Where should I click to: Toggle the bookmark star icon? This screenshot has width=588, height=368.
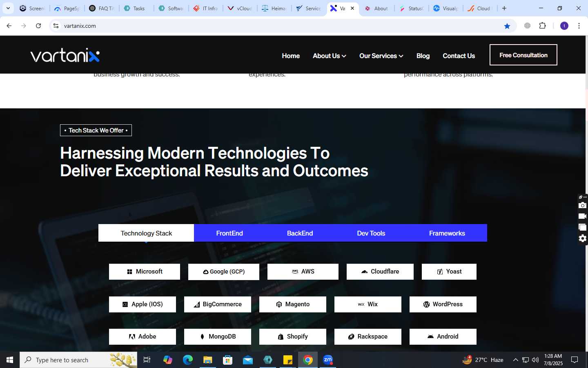coord(507,26)
